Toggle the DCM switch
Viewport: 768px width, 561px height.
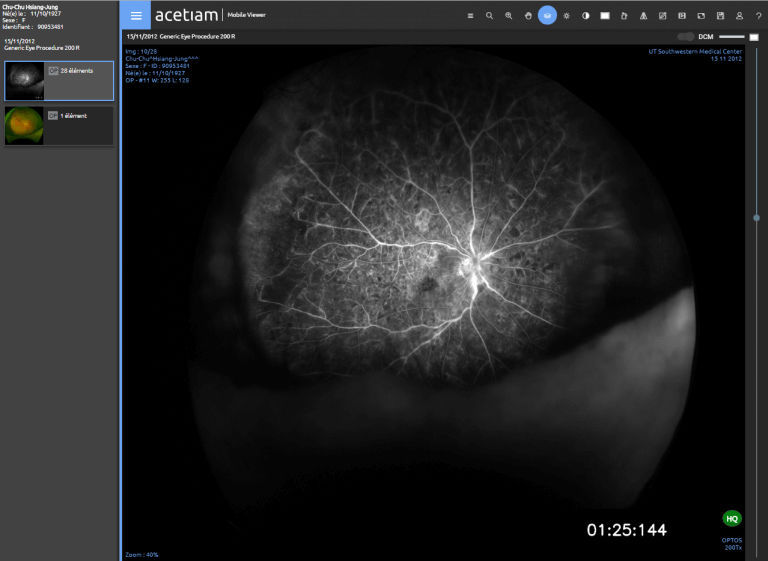(685, 37)
